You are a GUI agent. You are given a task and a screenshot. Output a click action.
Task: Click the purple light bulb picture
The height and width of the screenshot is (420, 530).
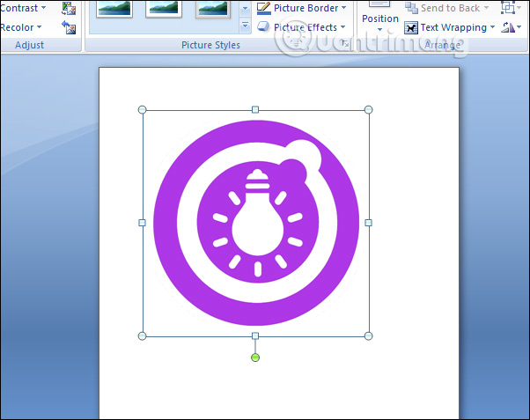coord(256,223)
